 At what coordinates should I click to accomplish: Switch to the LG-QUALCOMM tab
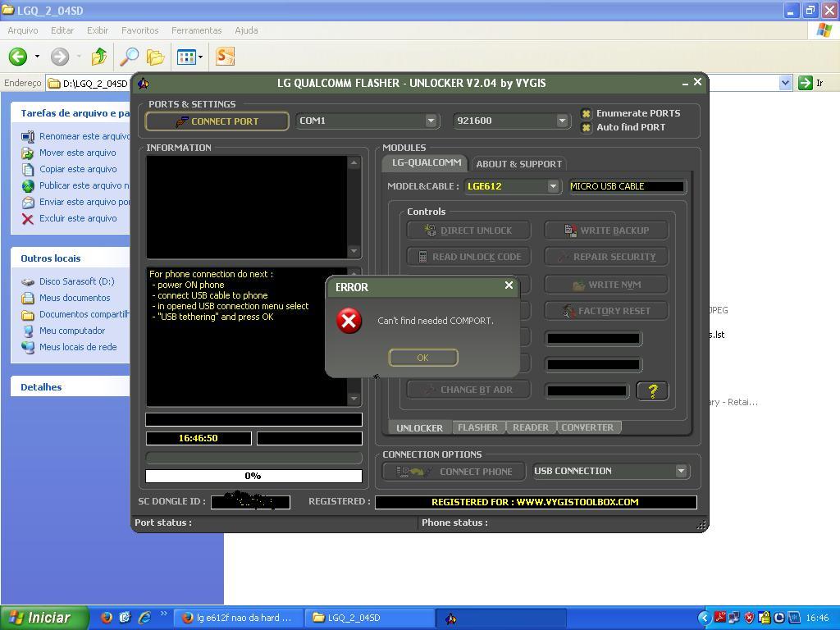(x=426, y=163)
